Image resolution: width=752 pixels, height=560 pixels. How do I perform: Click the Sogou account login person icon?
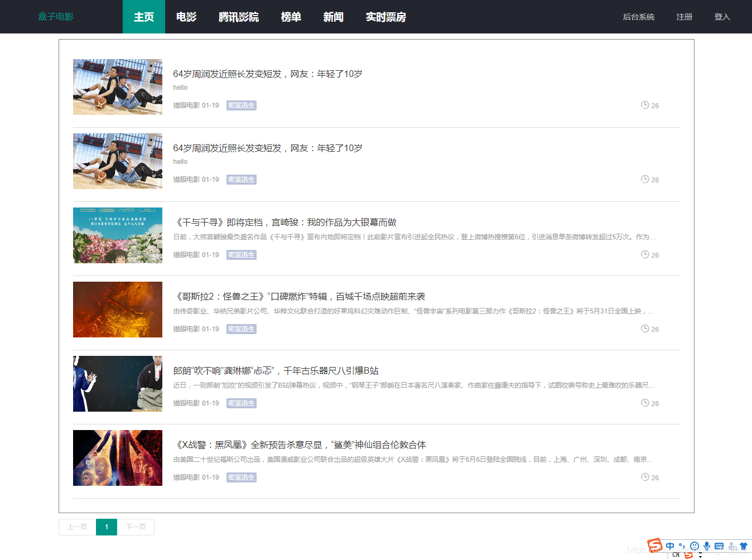[732, 546]
